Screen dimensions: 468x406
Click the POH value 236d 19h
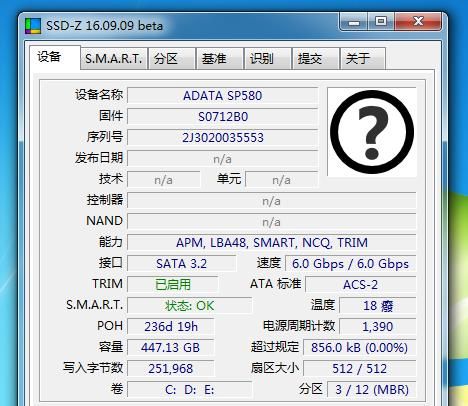[171, 327]
